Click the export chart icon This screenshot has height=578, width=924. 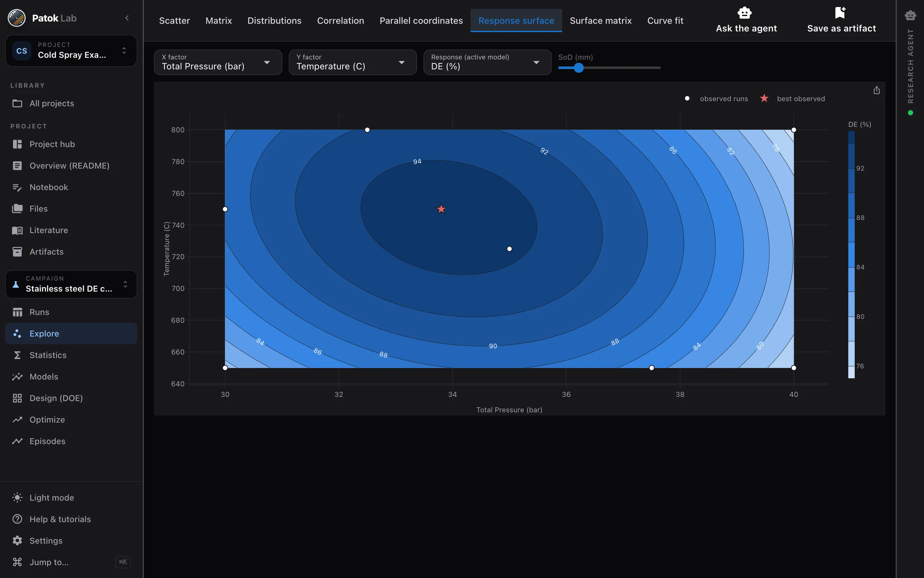[x=877, y=90]
